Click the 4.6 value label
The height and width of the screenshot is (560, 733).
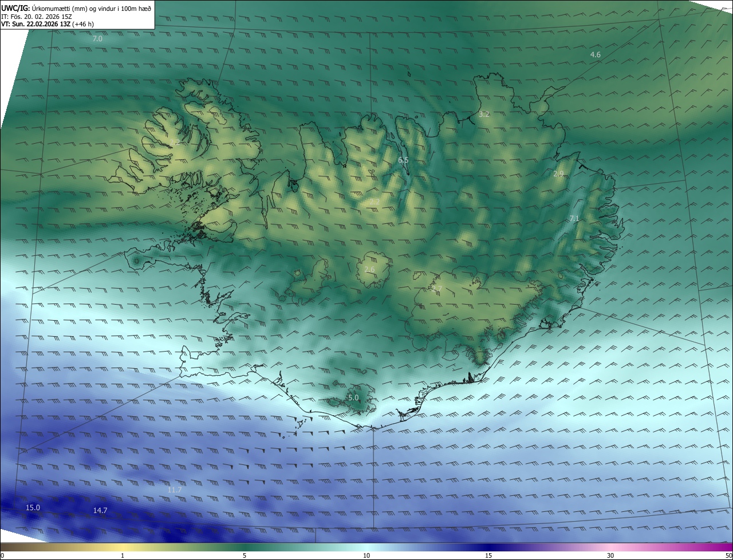(596, 54)
